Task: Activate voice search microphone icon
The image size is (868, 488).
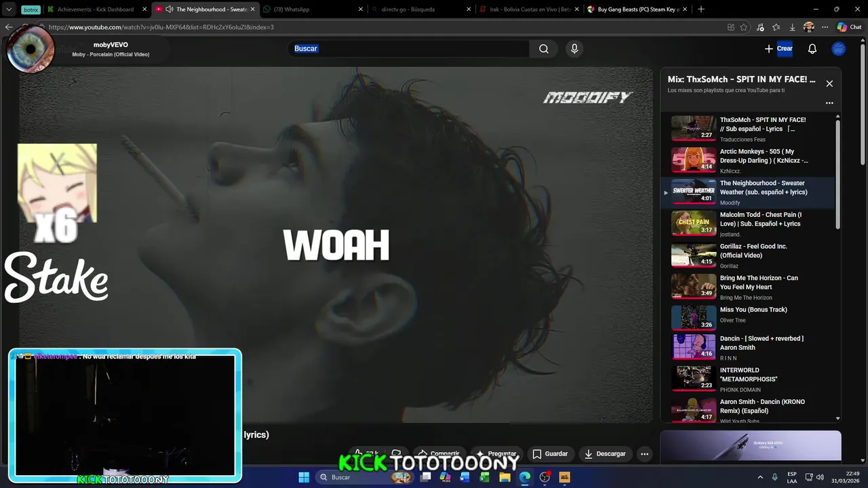Action: 574,49
